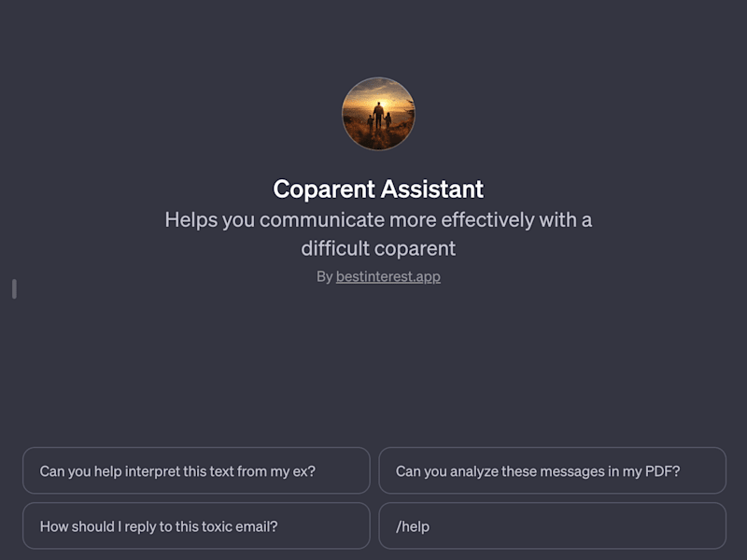Click the "Helps you communicate more effectively" description line
Viewport: 747px width, 560px height.
378,220
